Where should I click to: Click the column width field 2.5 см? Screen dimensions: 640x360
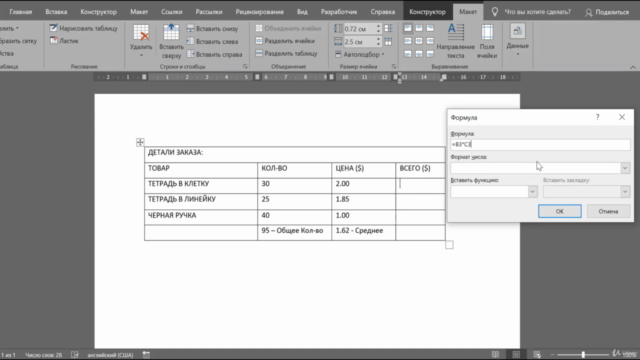[x=359, y=41]
